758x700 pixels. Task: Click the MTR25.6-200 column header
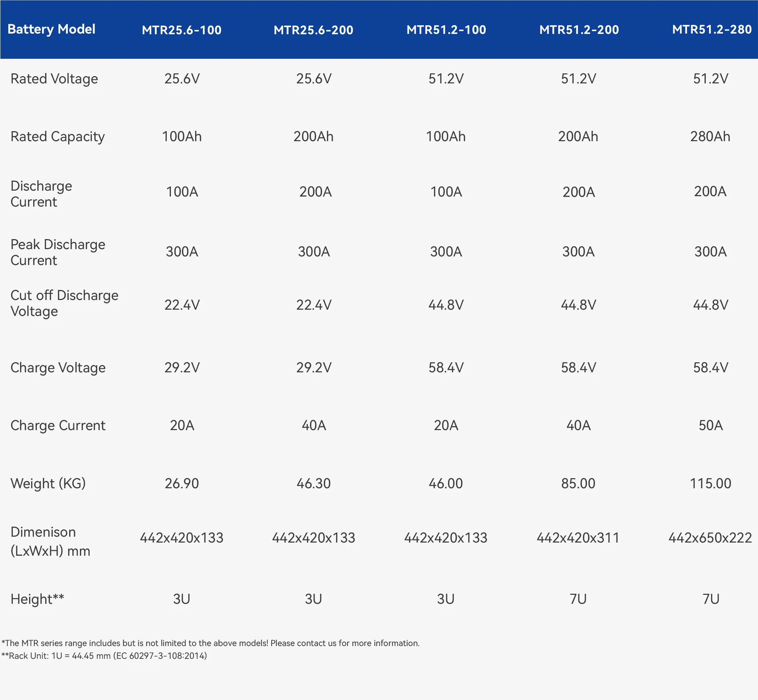(x=313, y=30)
